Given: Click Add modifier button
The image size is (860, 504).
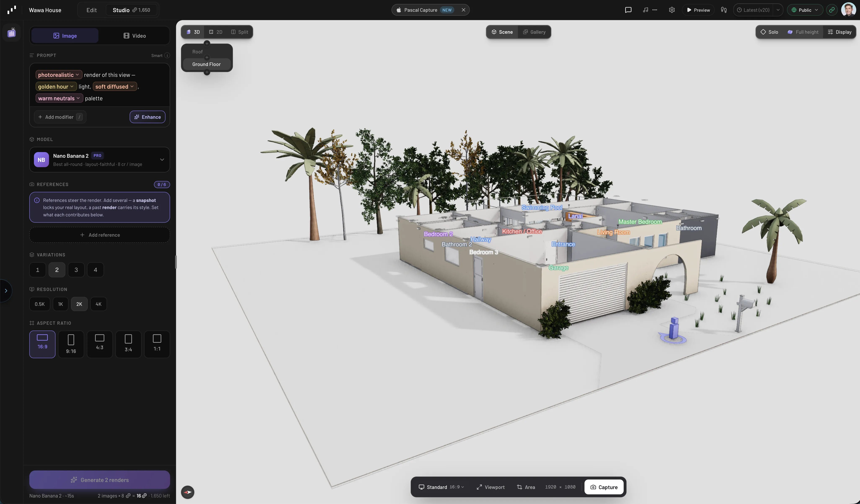Looking at the screenshot, I should [x=60, y=117].
